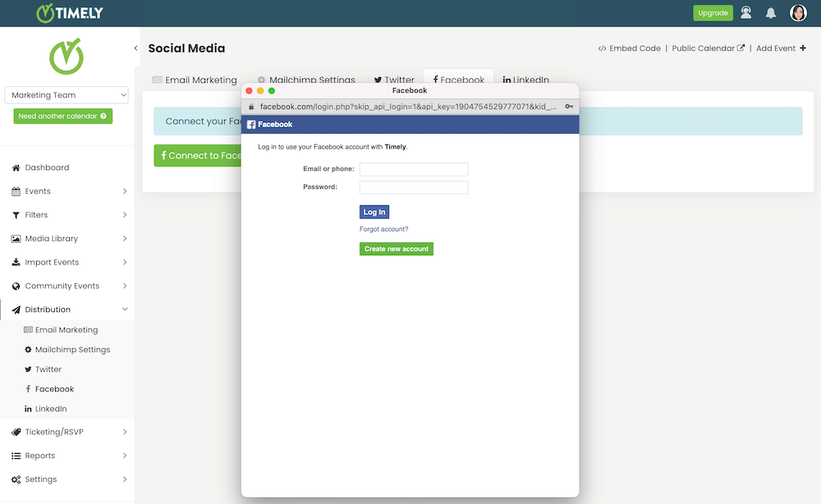Switch to the Email Marketing tab

(195, 80)
